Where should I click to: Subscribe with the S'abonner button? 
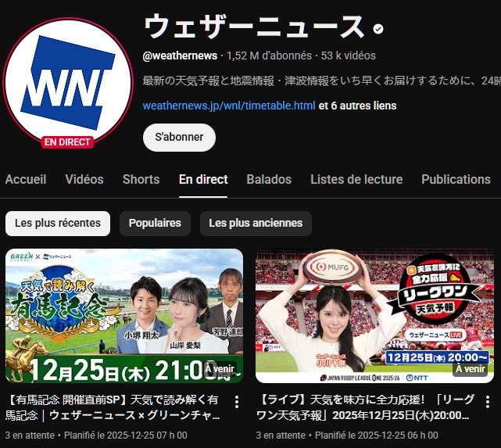point(179,138)
